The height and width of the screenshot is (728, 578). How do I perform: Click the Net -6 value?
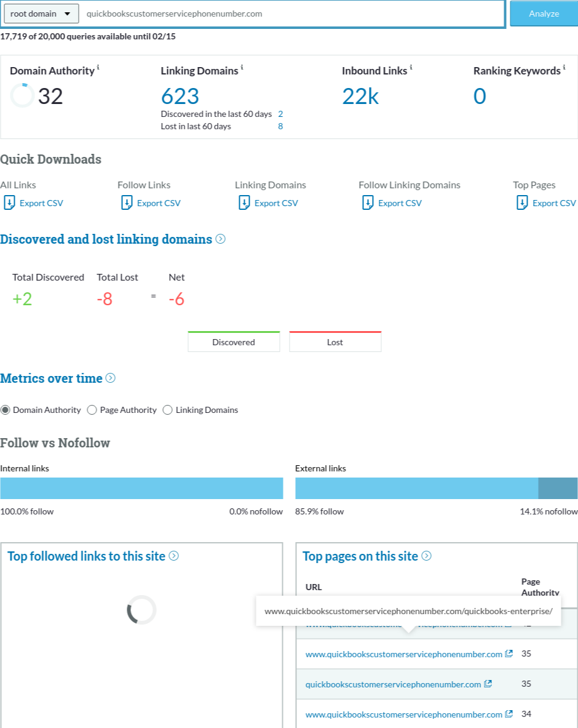coord(176,299)
